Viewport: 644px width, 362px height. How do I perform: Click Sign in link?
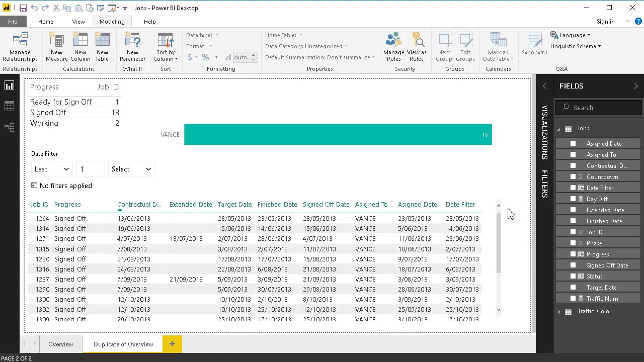(x=606, y=22)
